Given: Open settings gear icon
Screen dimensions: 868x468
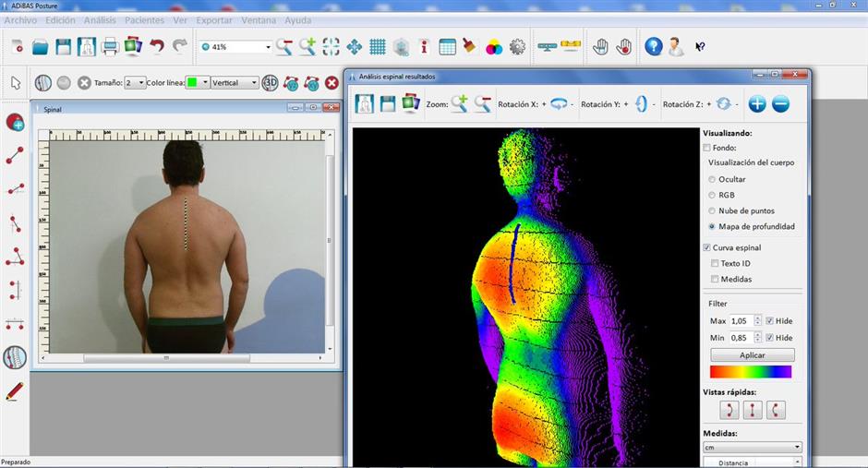Looking at the screenshot, I should 517,46.
